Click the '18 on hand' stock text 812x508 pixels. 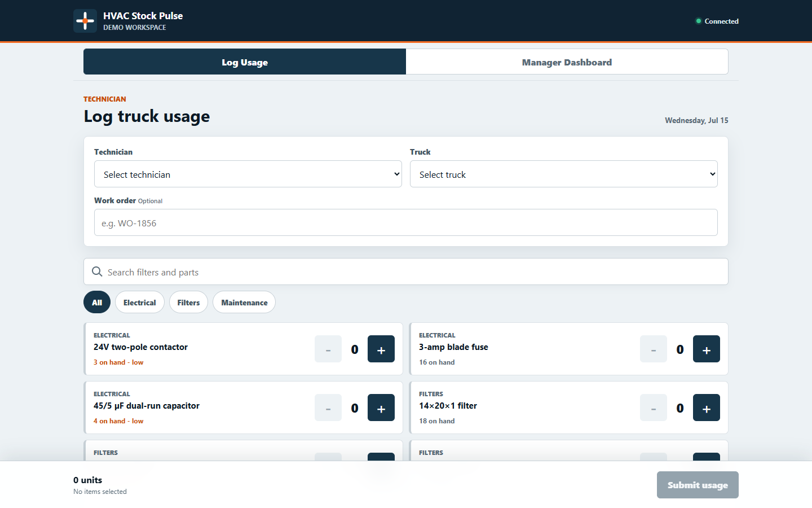pyautogui.click(x=436, y=421)
